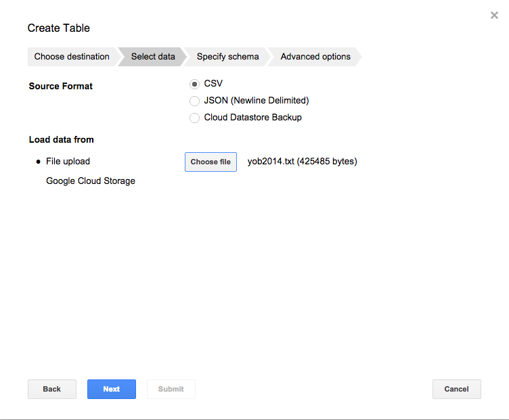Click the CSV label text

click(x=213, y=84)
